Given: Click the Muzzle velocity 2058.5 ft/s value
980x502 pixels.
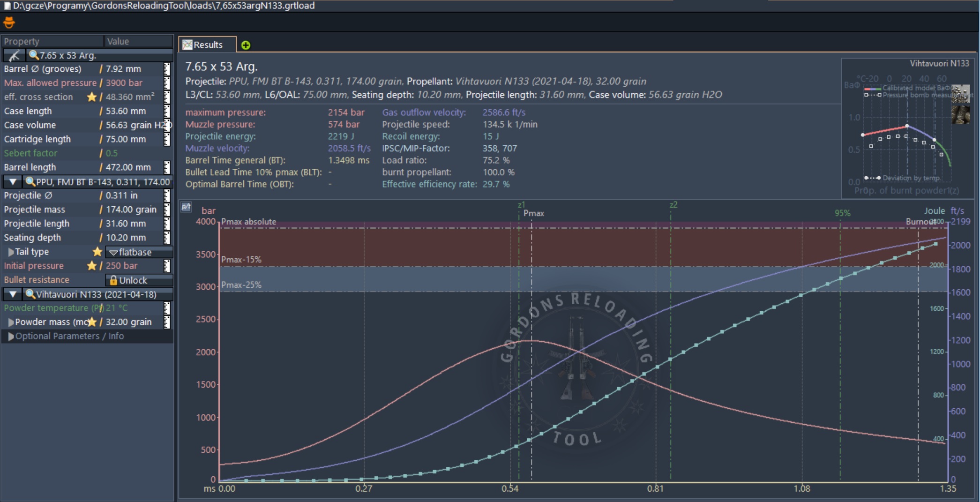Looking at the screenshot, I should pos(349,148).
